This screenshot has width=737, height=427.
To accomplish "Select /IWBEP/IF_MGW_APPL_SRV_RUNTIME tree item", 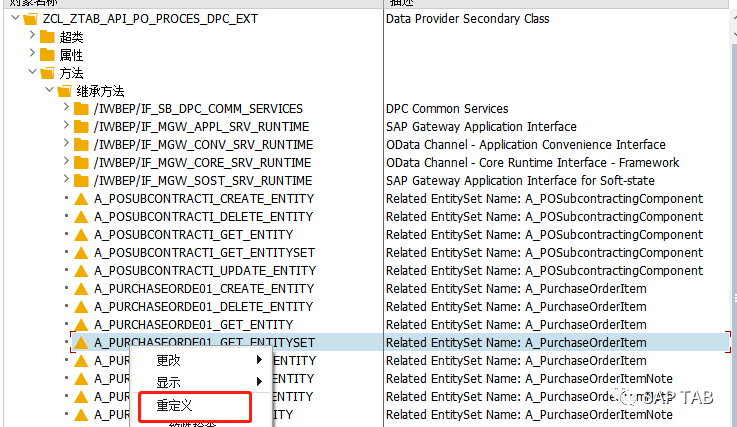I will (201, 127).
